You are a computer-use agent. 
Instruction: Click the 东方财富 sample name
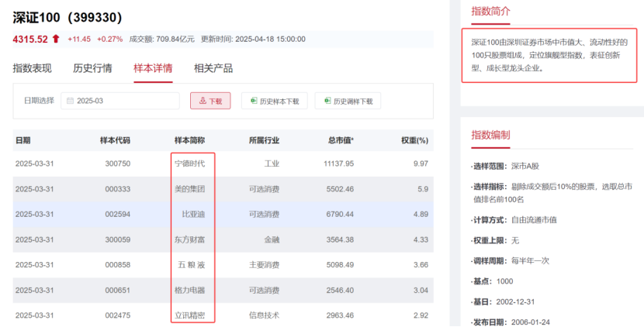pyautogui.click(x=190, y=239)
